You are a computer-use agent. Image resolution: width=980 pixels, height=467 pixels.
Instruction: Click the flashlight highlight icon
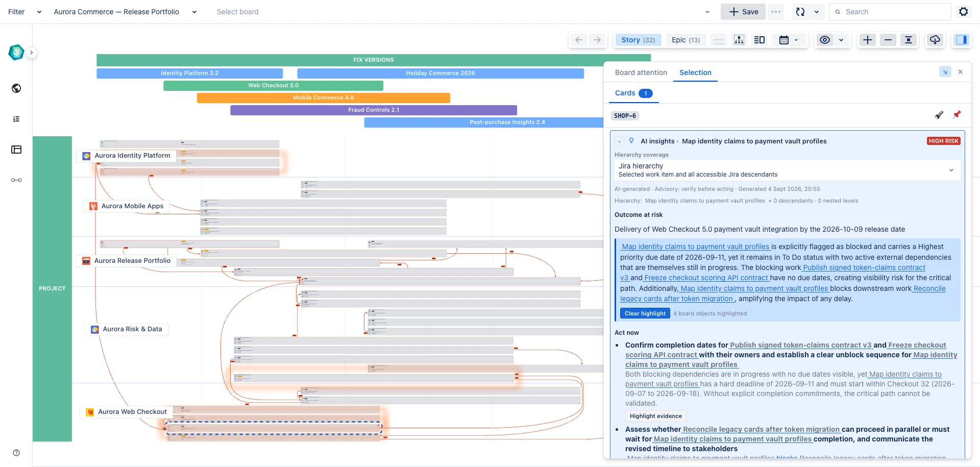(939, 115)
